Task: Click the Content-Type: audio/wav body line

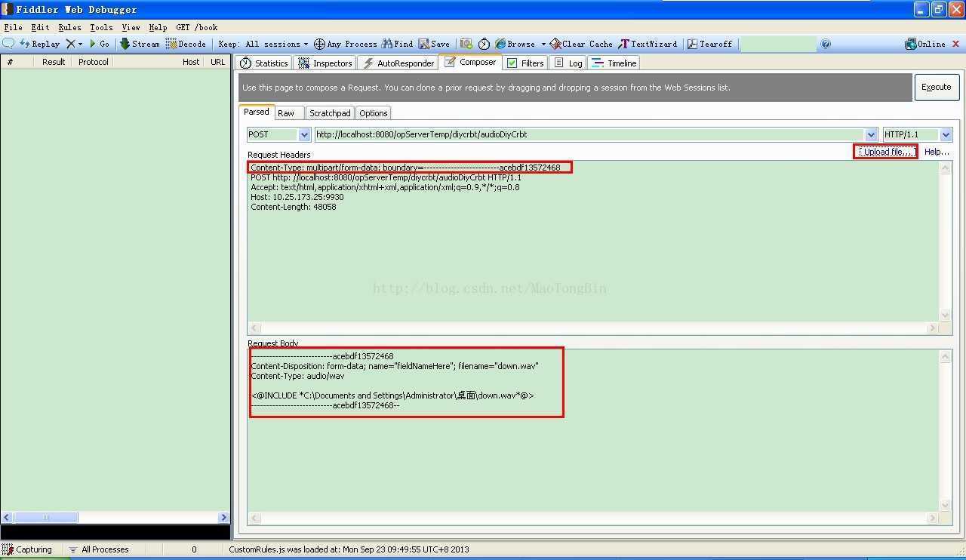Action: point(297,376)
